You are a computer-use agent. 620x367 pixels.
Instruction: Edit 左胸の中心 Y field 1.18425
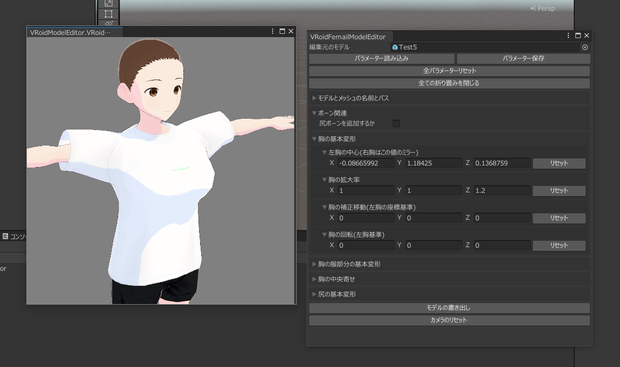pyautogui.click(x=434, y=163)
